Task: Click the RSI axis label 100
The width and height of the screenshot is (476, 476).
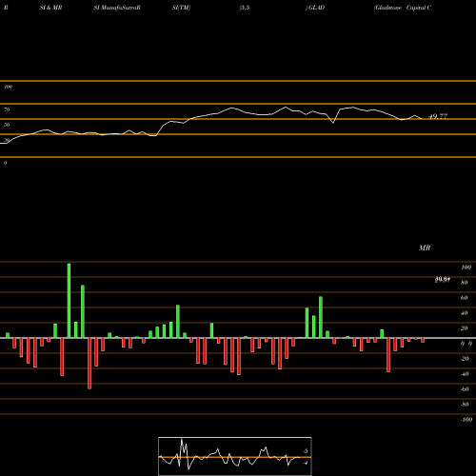Action: click(8, 87)
